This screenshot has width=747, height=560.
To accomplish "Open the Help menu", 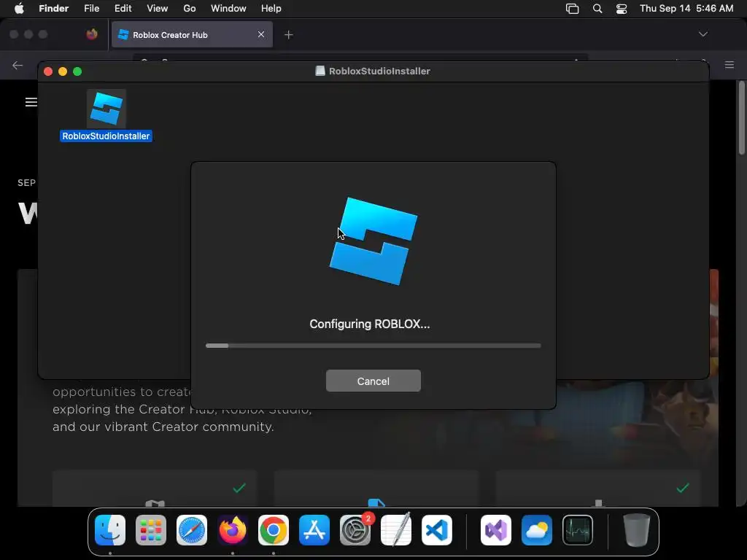I will pyautogui.click(x=271, y=9).
